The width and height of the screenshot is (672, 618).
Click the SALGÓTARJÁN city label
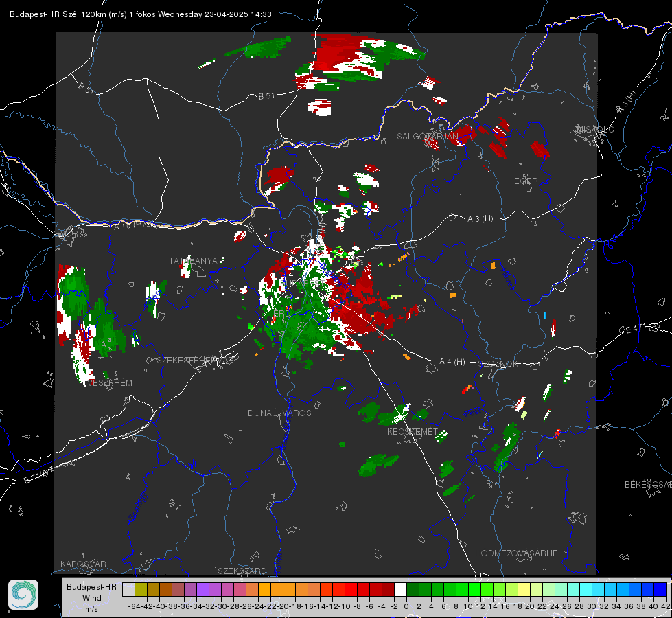pos(427,137)
